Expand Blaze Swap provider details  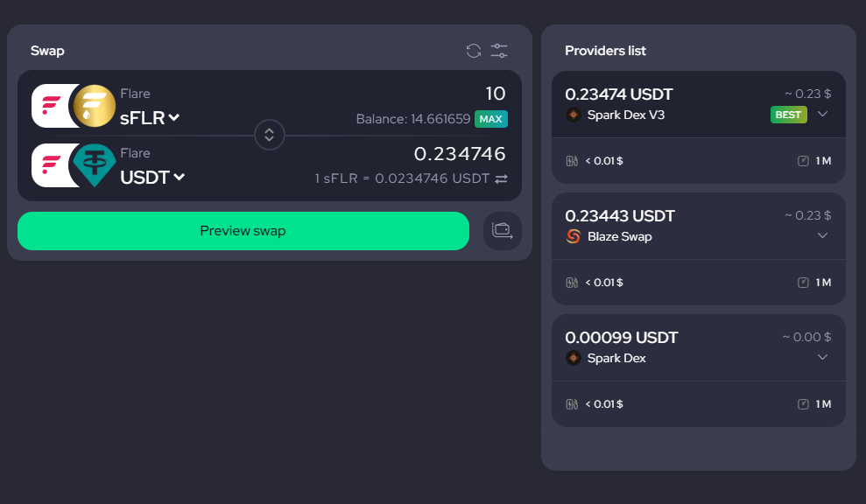pyautogui.click(x=822, y=235)
